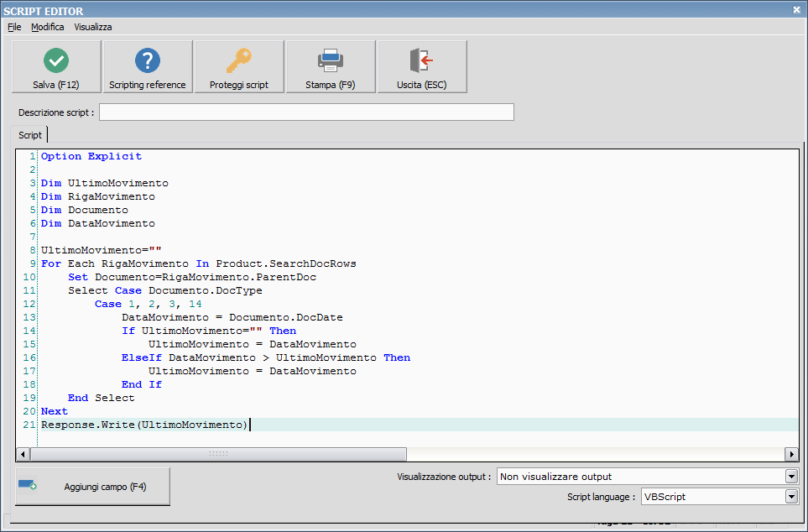Click the 'End If' line
808x532 pixels.
click(x=142, y=384)
